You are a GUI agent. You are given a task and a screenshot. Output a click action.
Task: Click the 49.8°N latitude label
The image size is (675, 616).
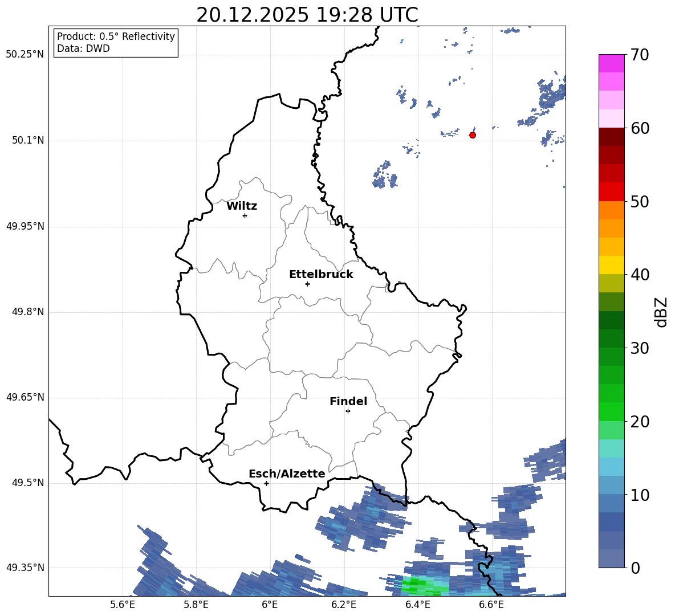(28, 312)
